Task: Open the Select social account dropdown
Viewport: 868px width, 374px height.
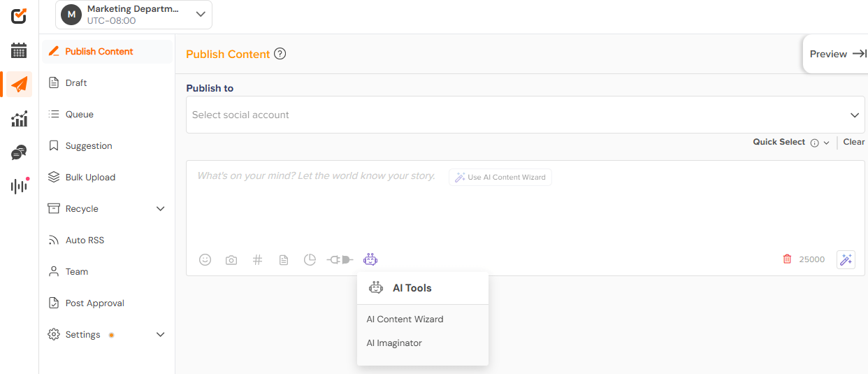Action: (526, 115)
